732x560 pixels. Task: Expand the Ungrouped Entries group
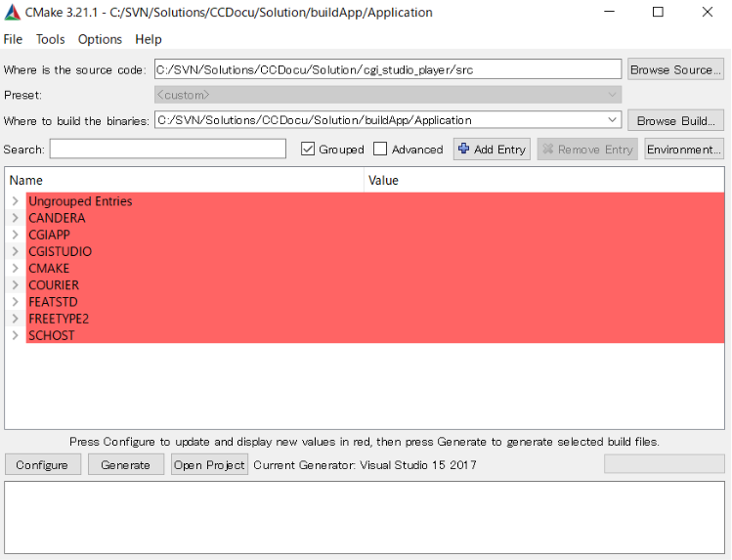pyautogui.click(x=16, y=201)
